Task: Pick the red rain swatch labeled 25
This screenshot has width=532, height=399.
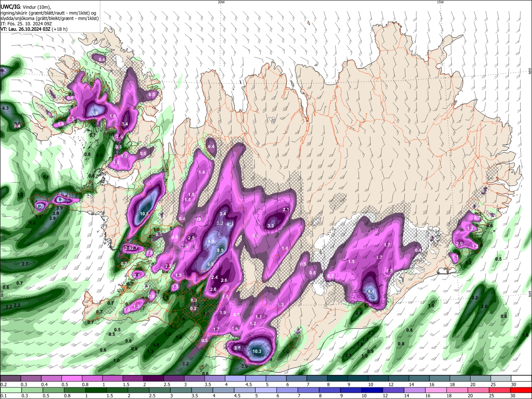Action: 500,390
